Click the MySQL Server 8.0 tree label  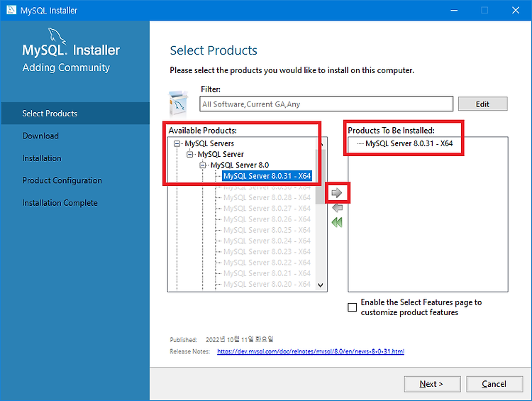coord(240,165)
